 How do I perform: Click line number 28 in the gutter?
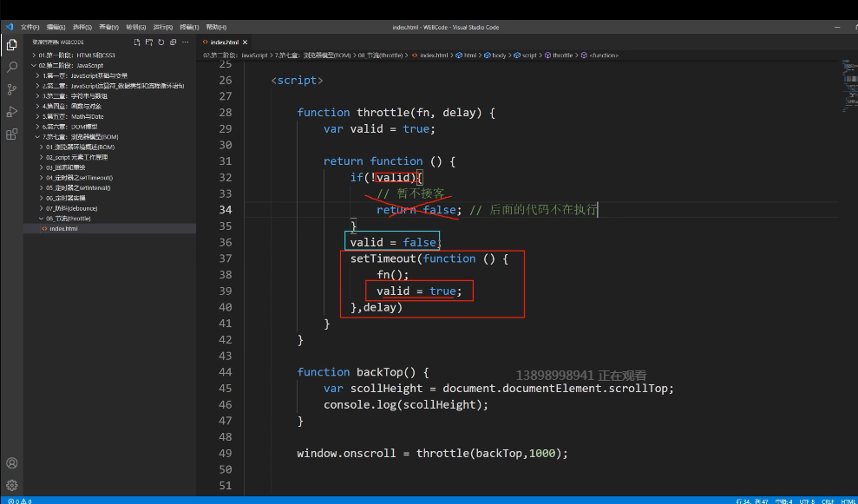point(226,113)
